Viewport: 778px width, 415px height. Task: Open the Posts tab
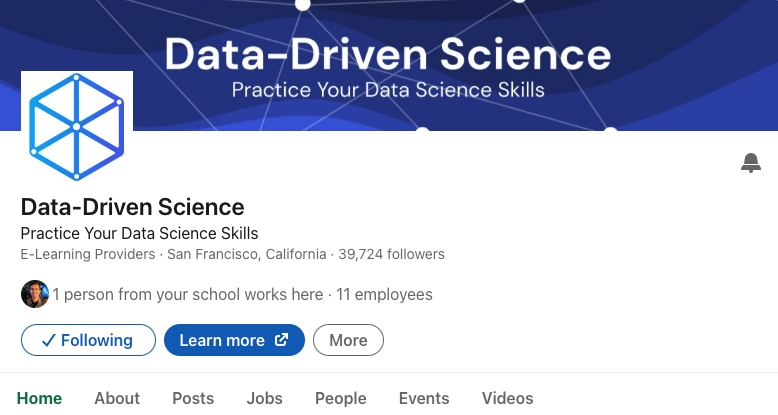click(193, 398)
